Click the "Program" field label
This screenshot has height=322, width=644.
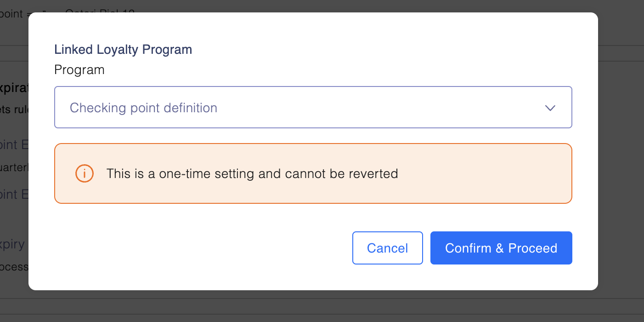[79, 70]
